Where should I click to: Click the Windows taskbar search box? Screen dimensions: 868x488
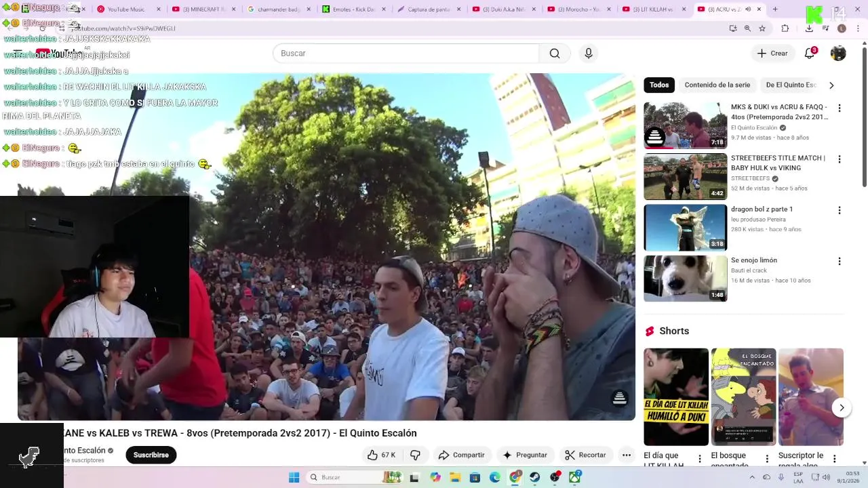355,478
